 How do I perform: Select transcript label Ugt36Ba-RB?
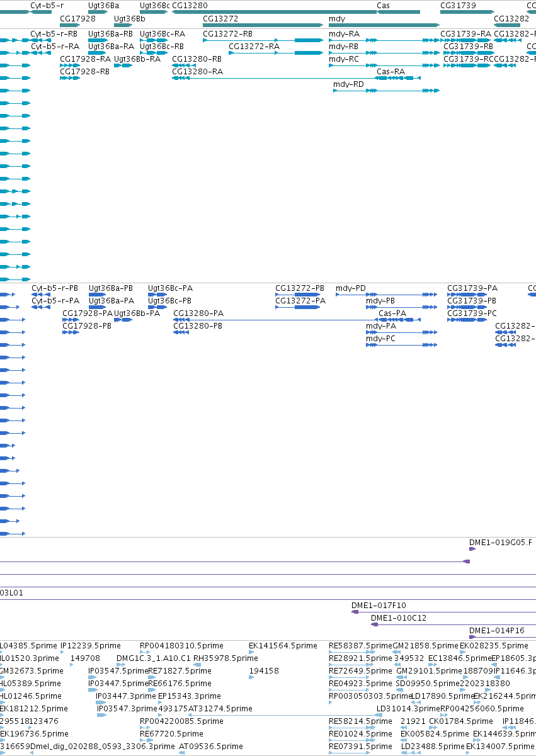click(x=111, y=33)
